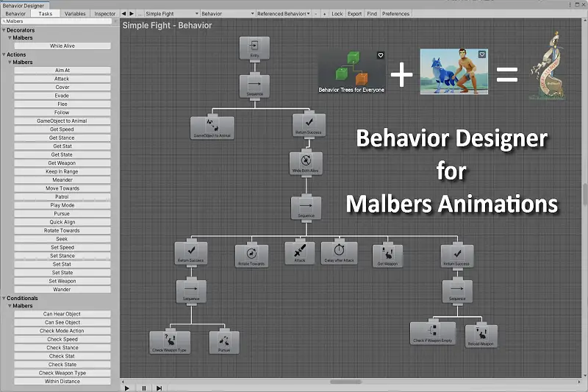Open the animal and character asset thumbnail
This screenshot has width=588, height=392.
[x=453, y=71]
